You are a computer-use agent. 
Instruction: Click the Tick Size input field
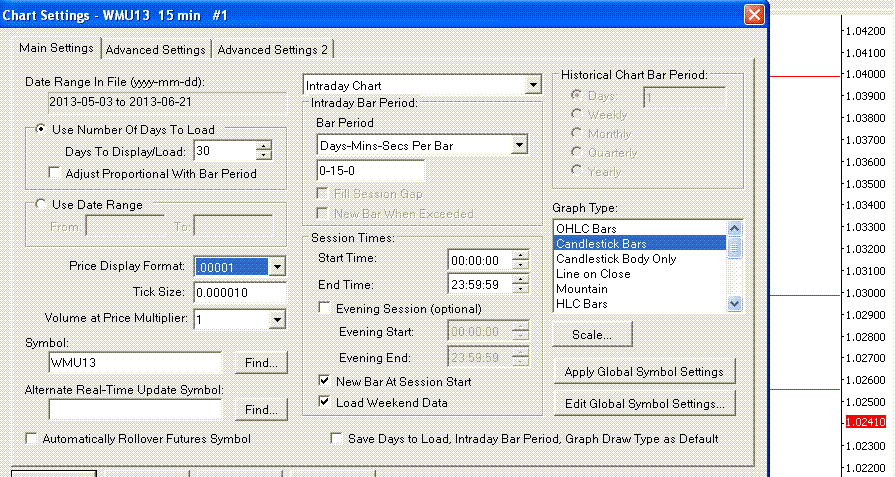click(x=235, y=293)
